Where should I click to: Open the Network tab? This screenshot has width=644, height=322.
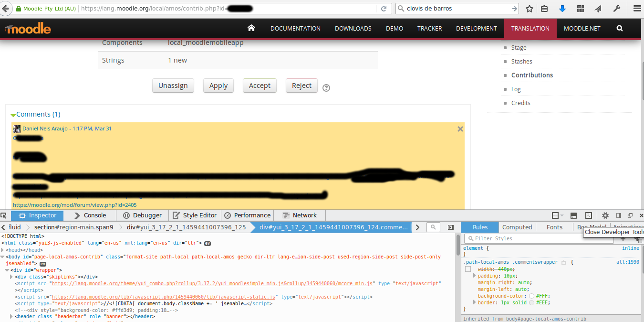[300, 215]
